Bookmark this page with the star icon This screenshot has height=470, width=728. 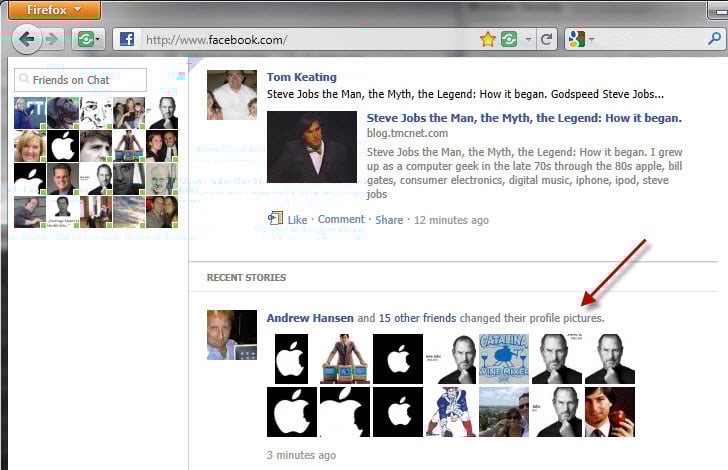tap(487, 40)
